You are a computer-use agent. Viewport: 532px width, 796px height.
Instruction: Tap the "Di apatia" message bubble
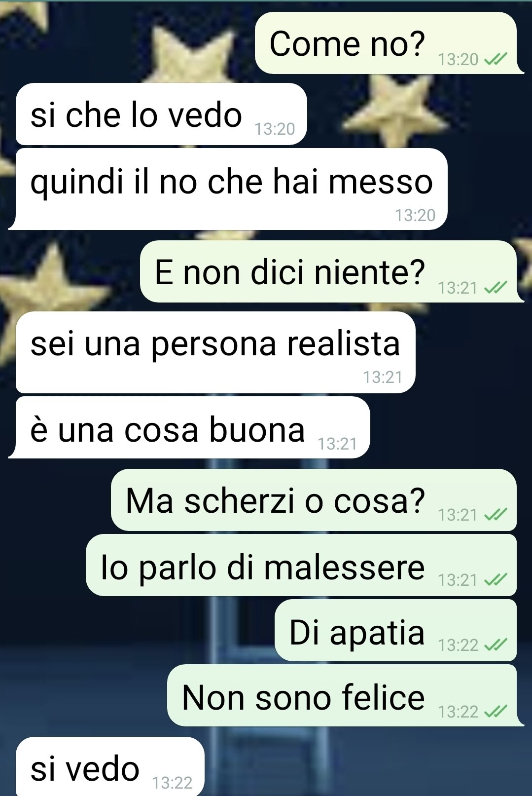pyautogui.click(x=395, y=630)
